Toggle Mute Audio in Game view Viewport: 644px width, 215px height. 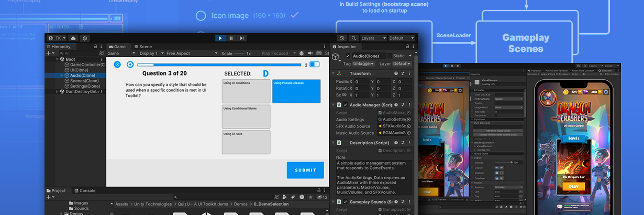pos(310,53)
